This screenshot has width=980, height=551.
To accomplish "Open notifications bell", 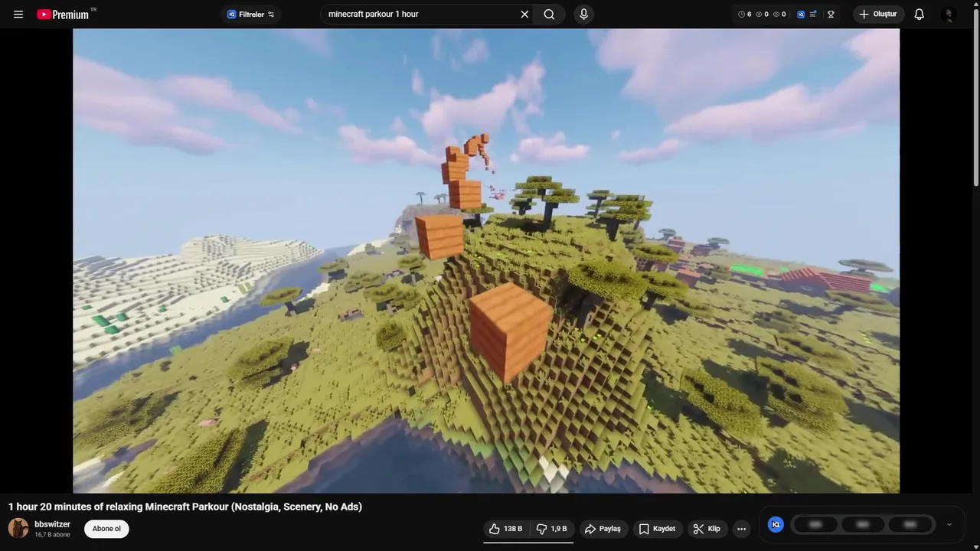I will 920,15.
